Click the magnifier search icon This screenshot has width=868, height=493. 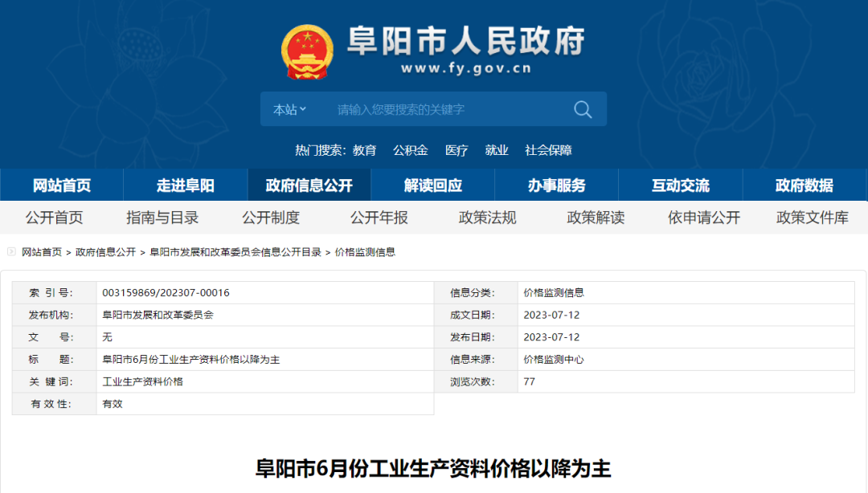[x=583, y=109]
